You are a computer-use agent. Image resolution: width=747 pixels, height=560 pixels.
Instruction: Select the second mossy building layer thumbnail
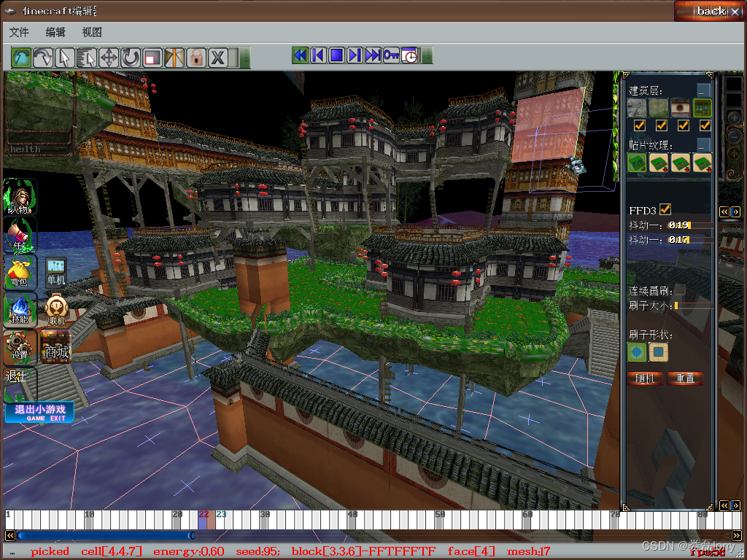[659, 108]
